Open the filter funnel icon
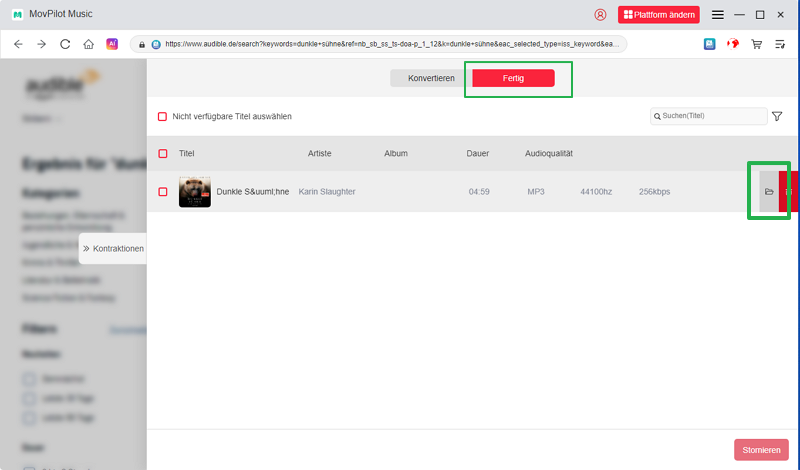 tap(777, 116)
